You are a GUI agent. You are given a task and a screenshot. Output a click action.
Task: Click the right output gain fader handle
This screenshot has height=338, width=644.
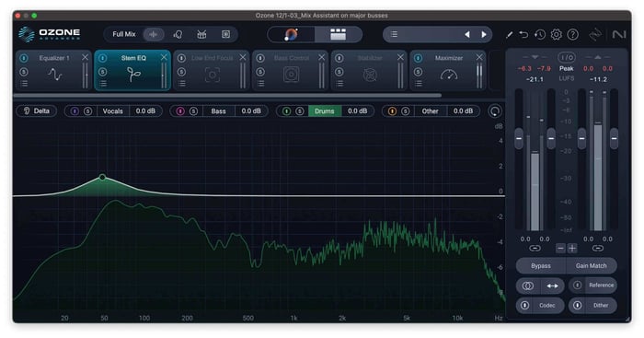(x=614, y=138)
